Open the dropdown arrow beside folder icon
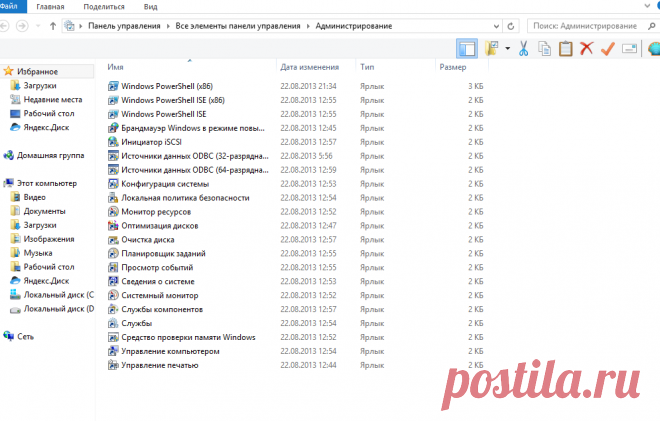660x421 pixels. point(507,49)
